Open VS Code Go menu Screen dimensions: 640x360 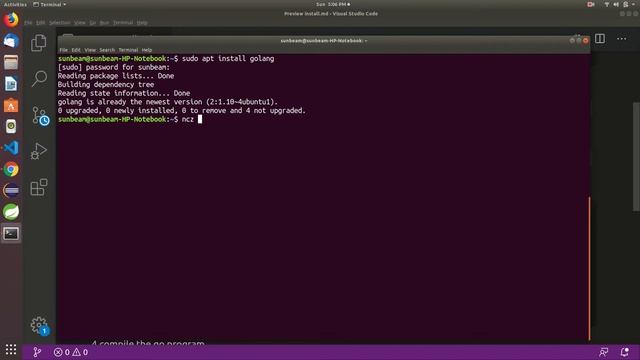tap(93, 22)
